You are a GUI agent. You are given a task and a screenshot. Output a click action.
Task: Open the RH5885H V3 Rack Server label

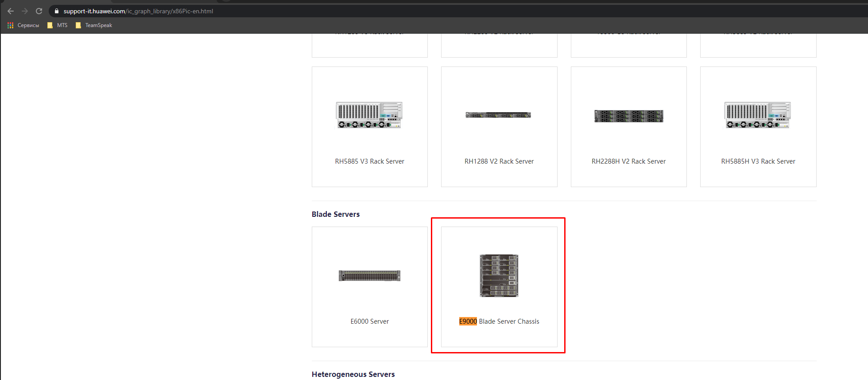pyautogui.click(x=758, y=161)
